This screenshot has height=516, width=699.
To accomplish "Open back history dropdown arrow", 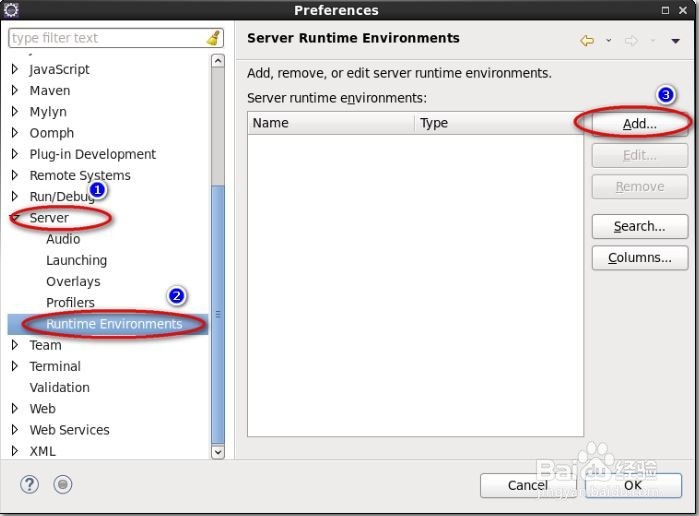I will (x=609, y=41).
